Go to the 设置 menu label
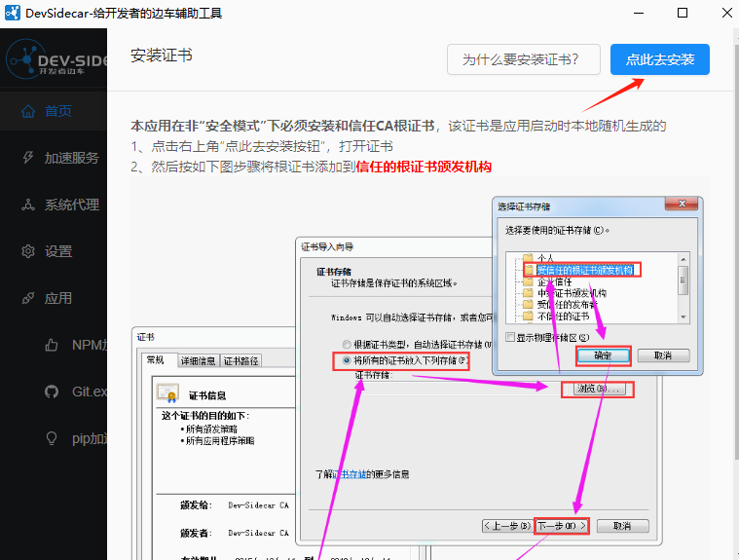 [58, 251]
